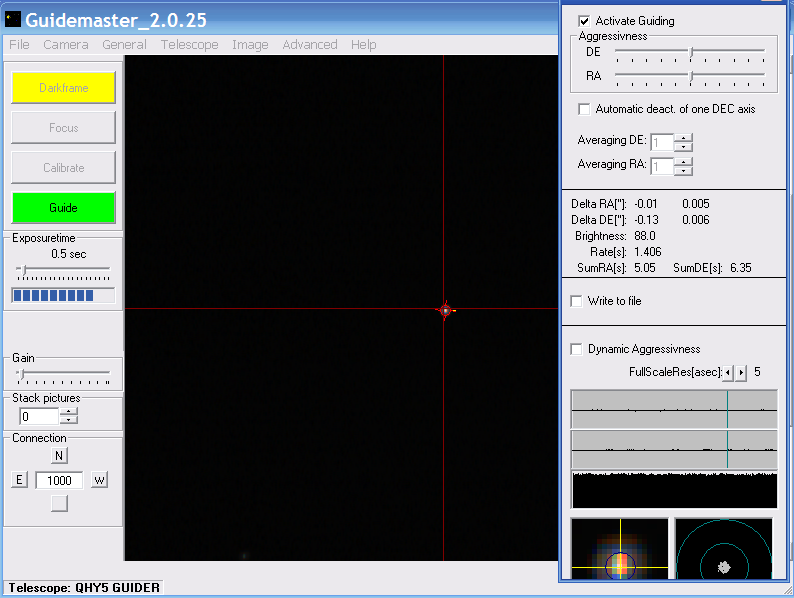This screenshot has height=598, width=794.
Task: Adjust the Exposuretime slider
Action: click(23, 270)
